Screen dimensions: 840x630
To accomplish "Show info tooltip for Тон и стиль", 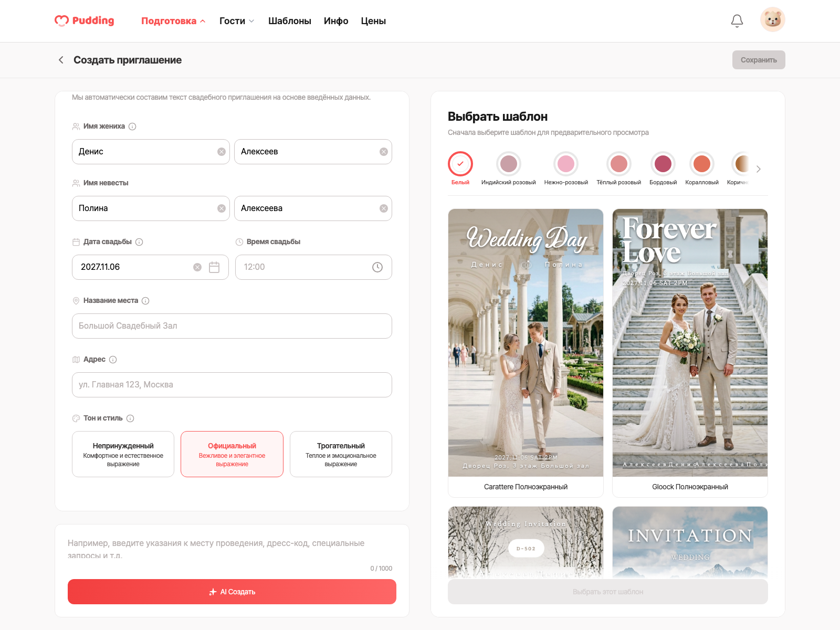I will pos(130,418).
